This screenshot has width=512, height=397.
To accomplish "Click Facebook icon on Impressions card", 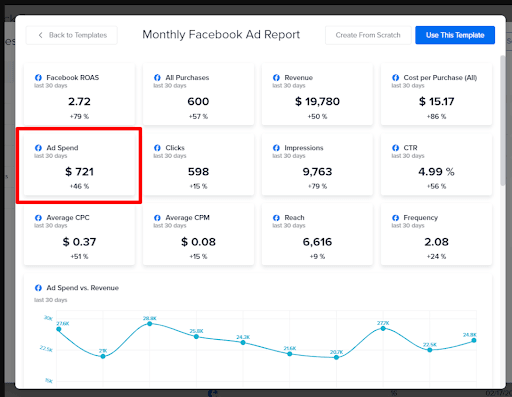I will click(276, 148).
